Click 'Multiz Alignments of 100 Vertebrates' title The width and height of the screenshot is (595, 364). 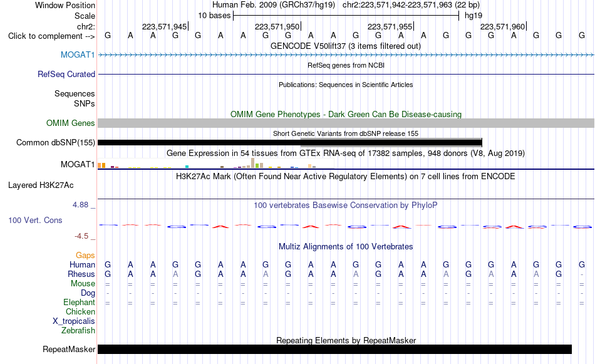pyautogui.click(x=346, y=247)
